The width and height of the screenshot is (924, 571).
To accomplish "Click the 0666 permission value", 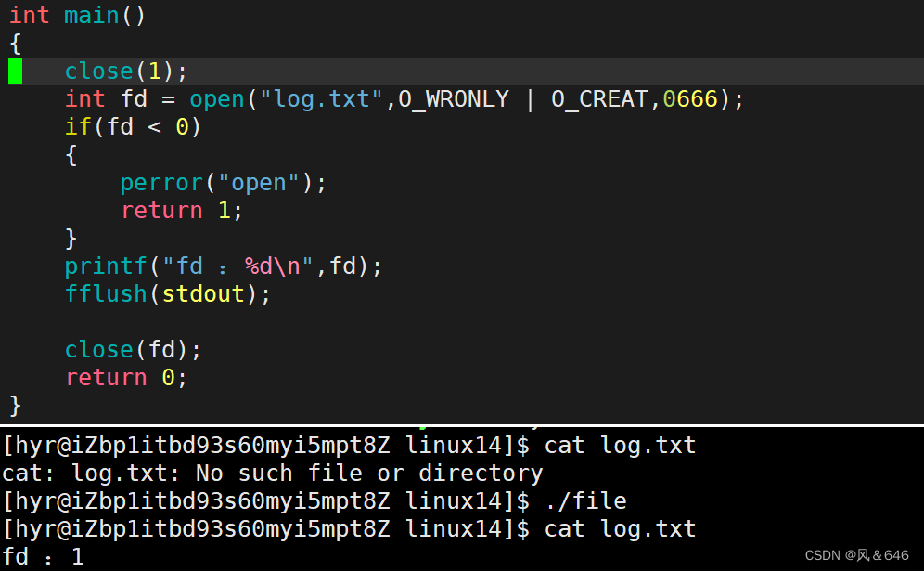I will tap(690, 99).
